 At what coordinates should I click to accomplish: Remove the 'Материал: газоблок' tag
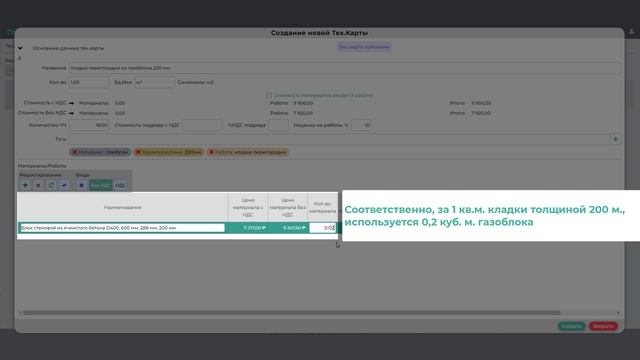coord(75,152)
